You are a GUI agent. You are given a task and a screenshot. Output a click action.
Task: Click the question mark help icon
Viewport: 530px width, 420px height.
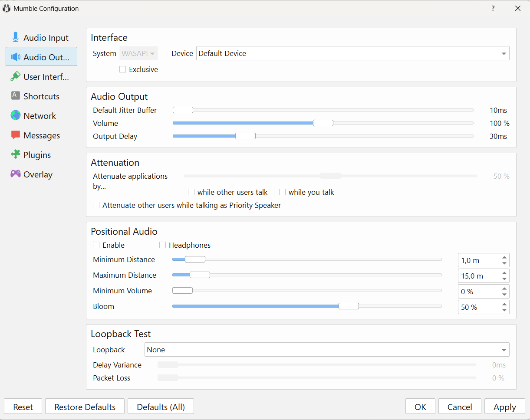point(493,8)
